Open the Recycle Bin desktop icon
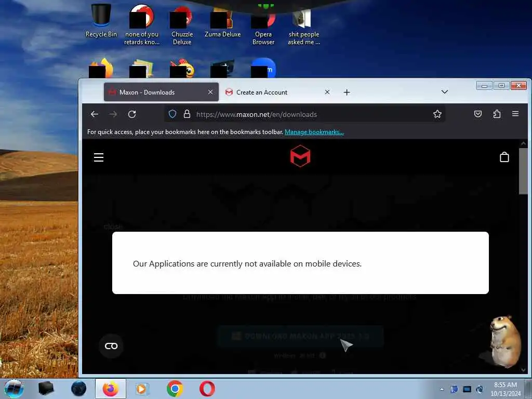The height and width of the screenshot is (399, 532). tap(101, 20)
